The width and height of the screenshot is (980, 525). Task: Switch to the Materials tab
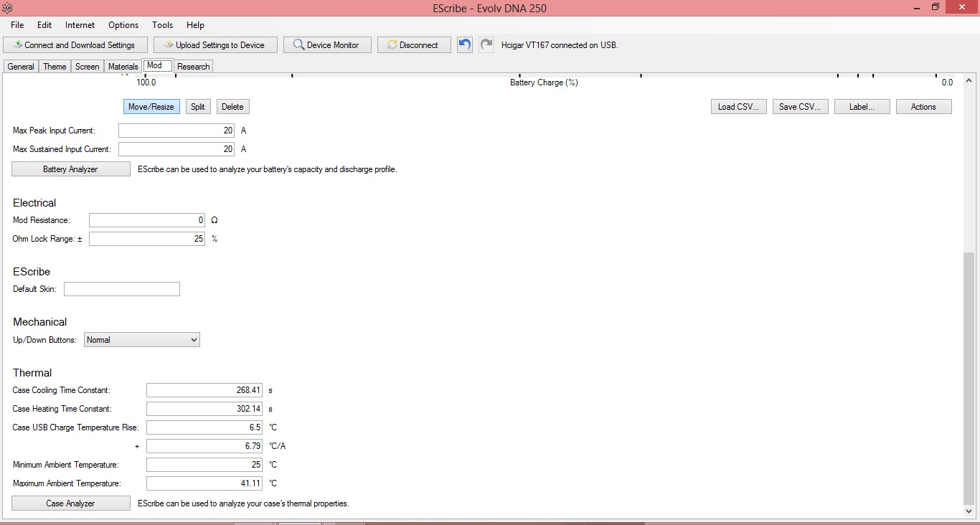[123, 67]
